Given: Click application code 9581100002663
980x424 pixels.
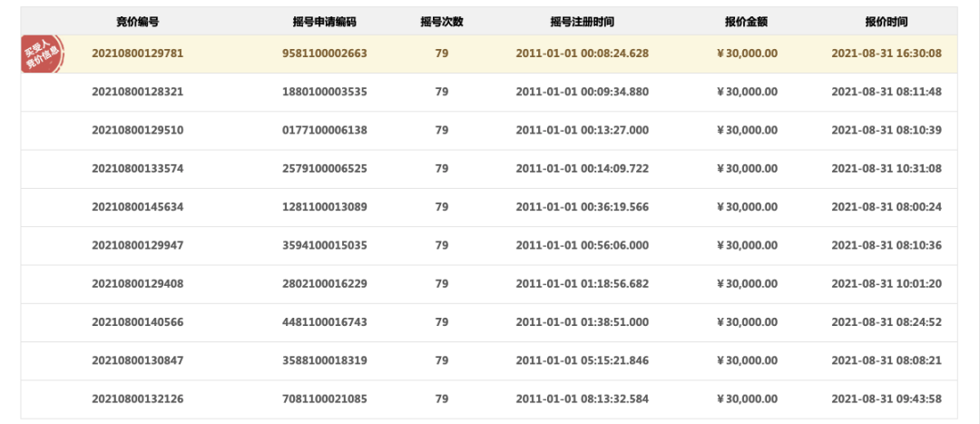Looking at the screenshot, I should coord(324,54).
